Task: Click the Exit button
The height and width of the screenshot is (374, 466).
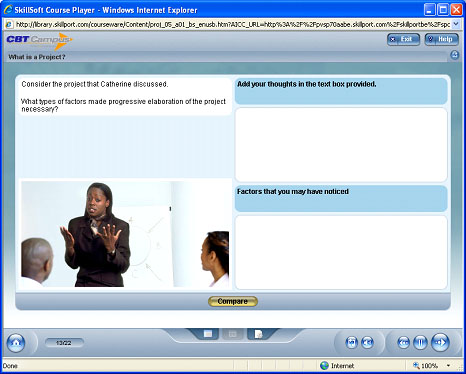Action: [x=403, y=40]
